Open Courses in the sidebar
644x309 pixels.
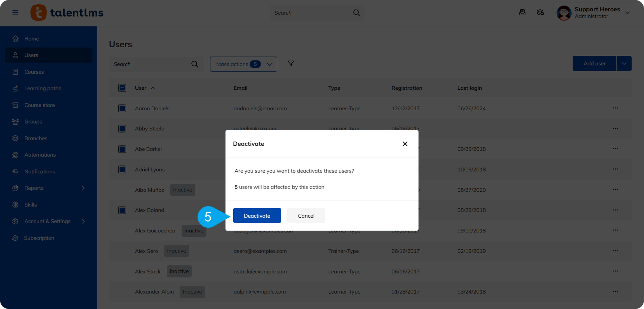(34, 72)
